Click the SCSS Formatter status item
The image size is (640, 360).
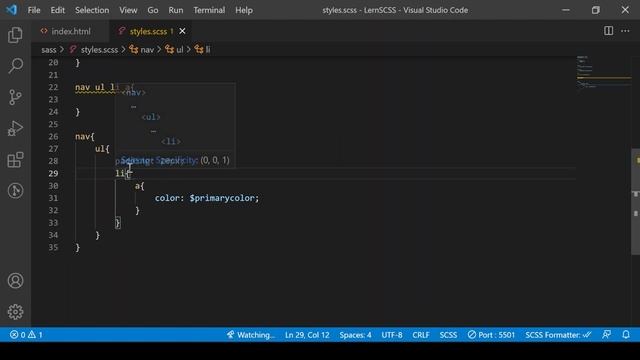558,335
